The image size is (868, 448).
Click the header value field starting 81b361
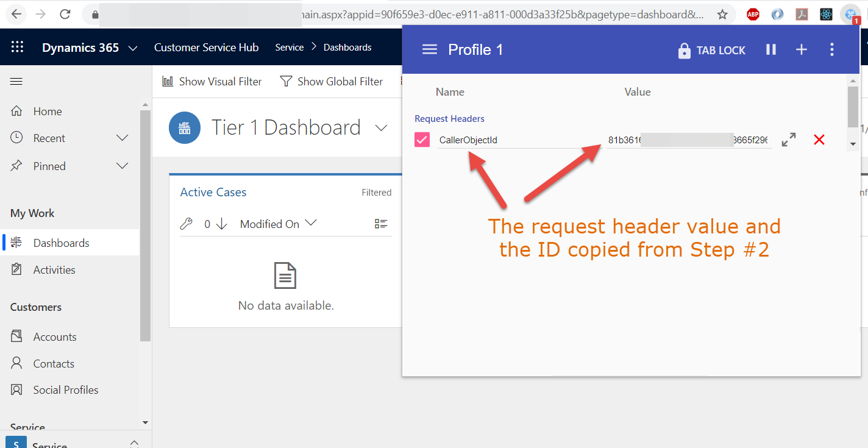point(689,140)
